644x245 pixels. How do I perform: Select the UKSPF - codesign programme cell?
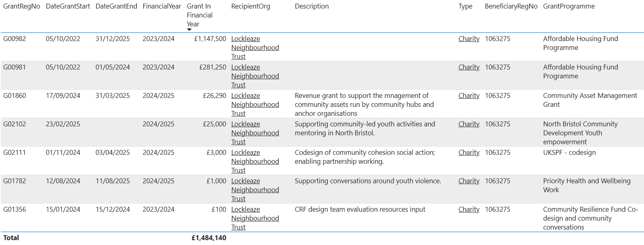coord(569,153)
